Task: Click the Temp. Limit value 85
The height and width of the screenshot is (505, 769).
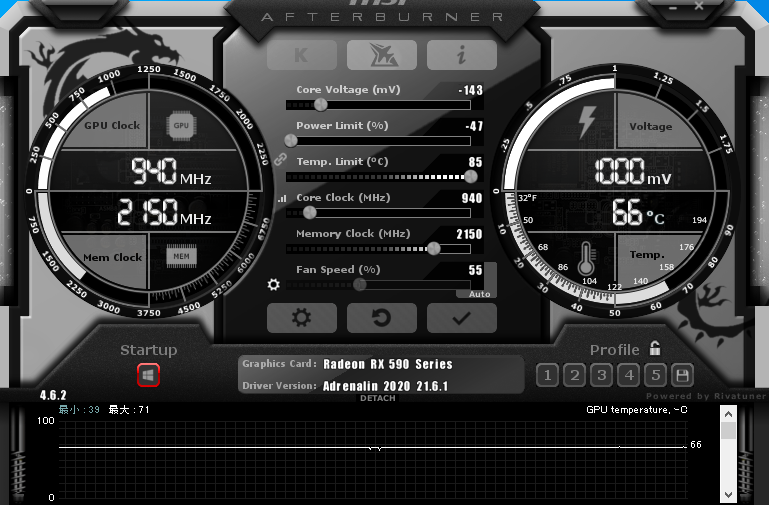Action: (x=475, y=162)
